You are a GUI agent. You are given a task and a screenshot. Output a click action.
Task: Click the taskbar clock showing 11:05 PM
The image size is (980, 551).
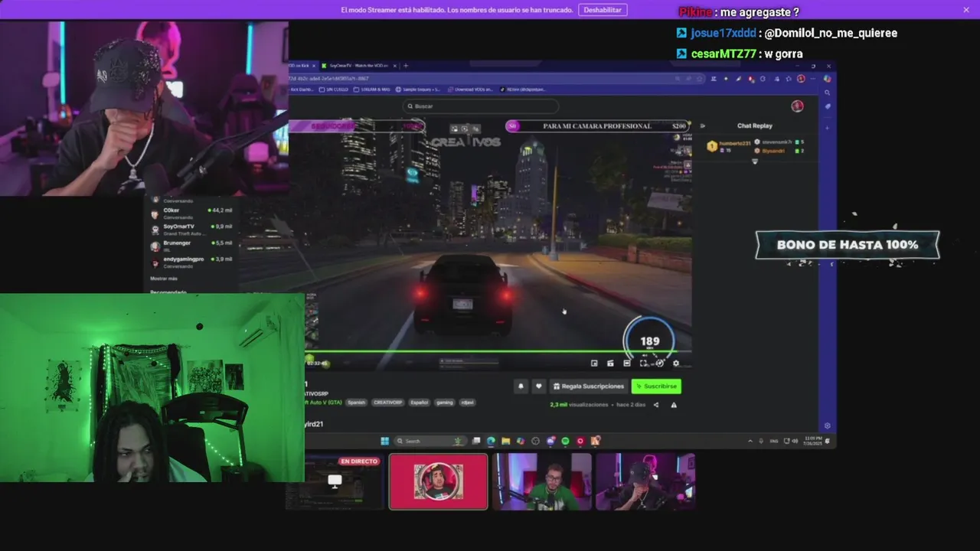click(812, 441)
